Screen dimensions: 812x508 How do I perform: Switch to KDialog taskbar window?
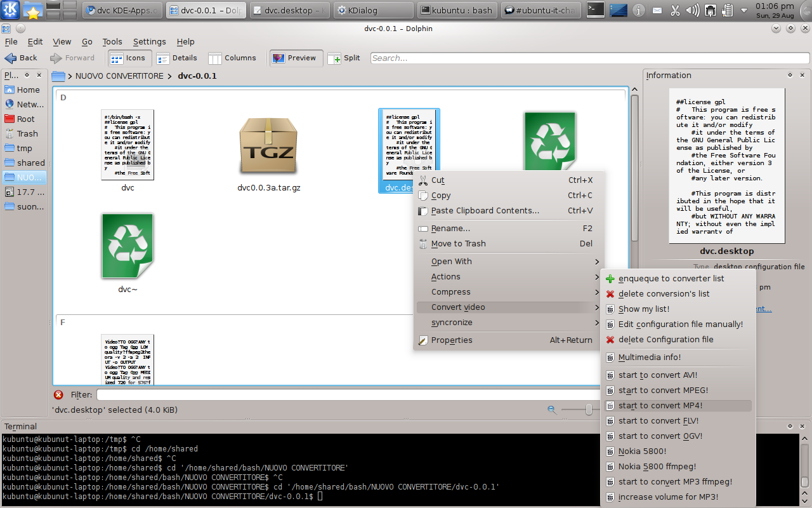[x=373, y=10]
